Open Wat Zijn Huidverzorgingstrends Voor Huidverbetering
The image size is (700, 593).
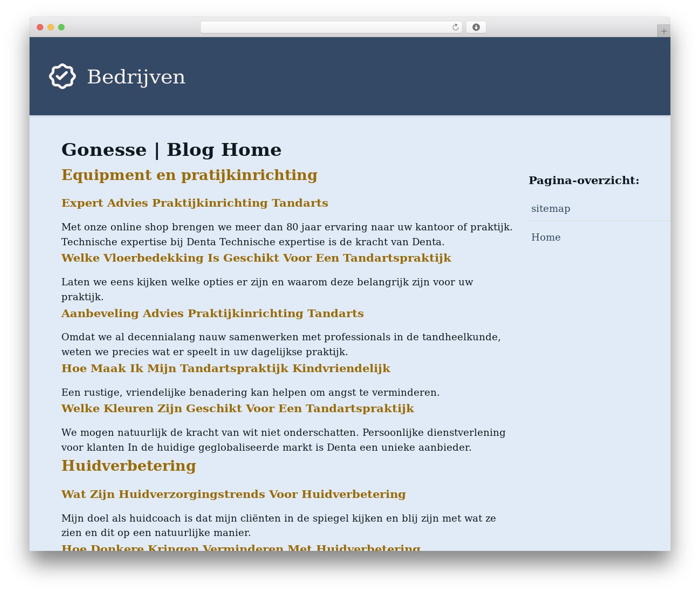pos(234,494)
